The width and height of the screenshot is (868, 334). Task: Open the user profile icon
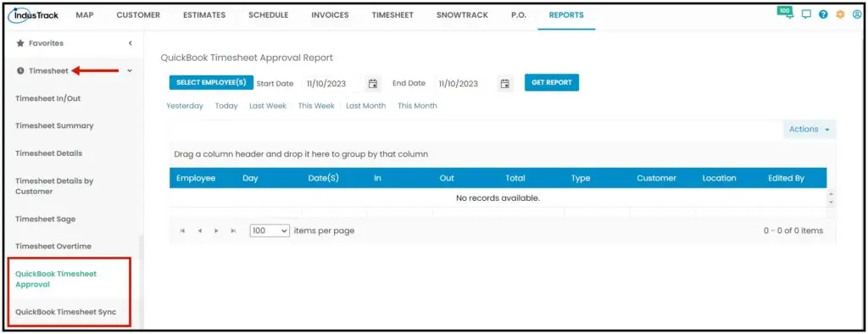[x=857, y=15]
